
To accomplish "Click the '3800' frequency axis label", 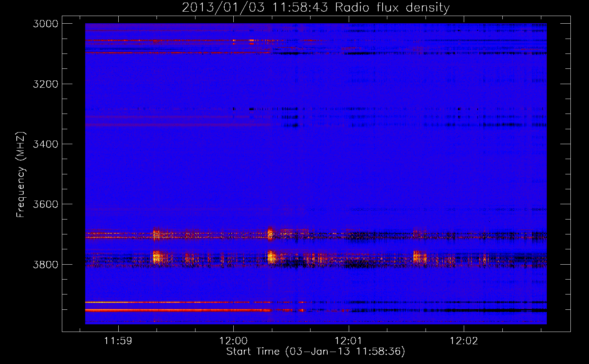I will click(46, 264).
